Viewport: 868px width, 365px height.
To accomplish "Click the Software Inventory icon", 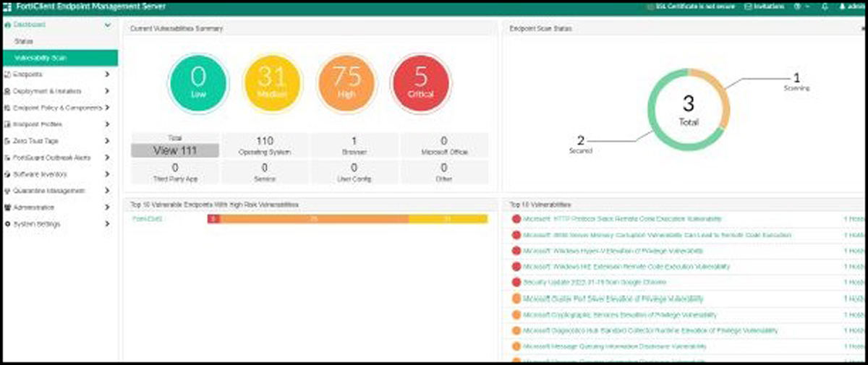I will pos(7,174).
